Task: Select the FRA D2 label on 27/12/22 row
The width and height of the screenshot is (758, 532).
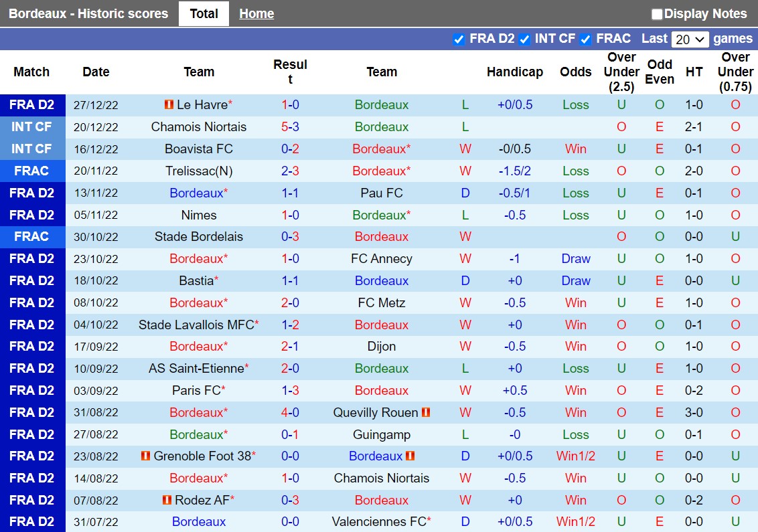Action: click(x=32, y=105)
